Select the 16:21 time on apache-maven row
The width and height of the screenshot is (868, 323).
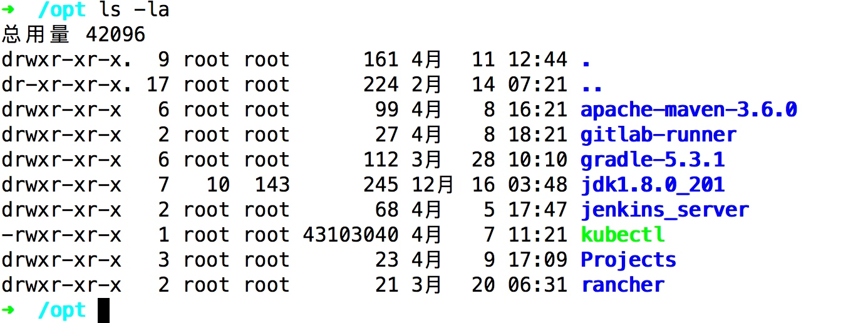click(537, 110)
